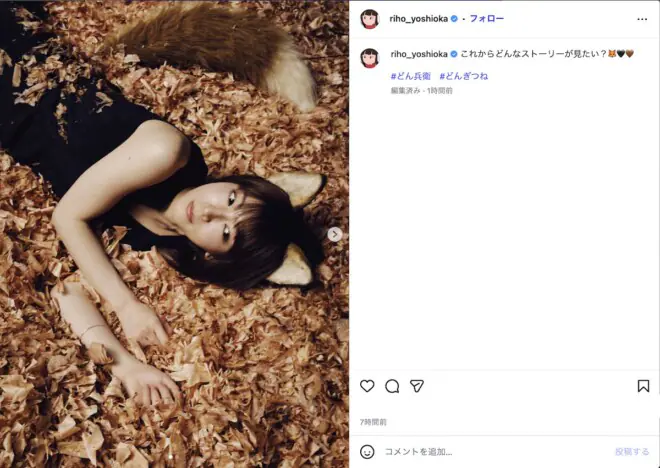Open the three-dot more options menu

pos(642,19)
